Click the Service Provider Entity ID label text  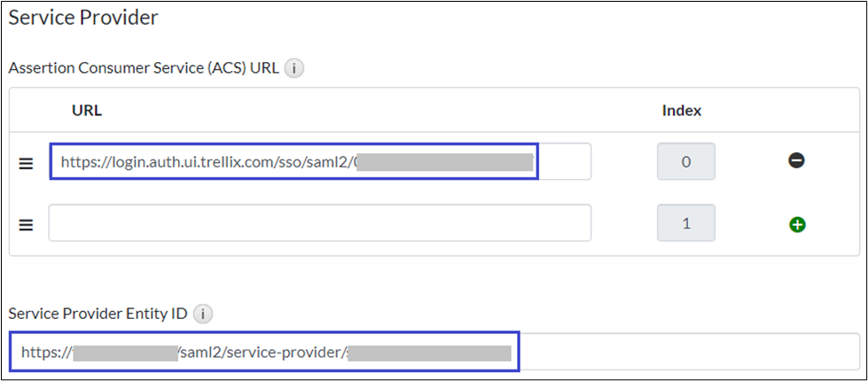98,314
